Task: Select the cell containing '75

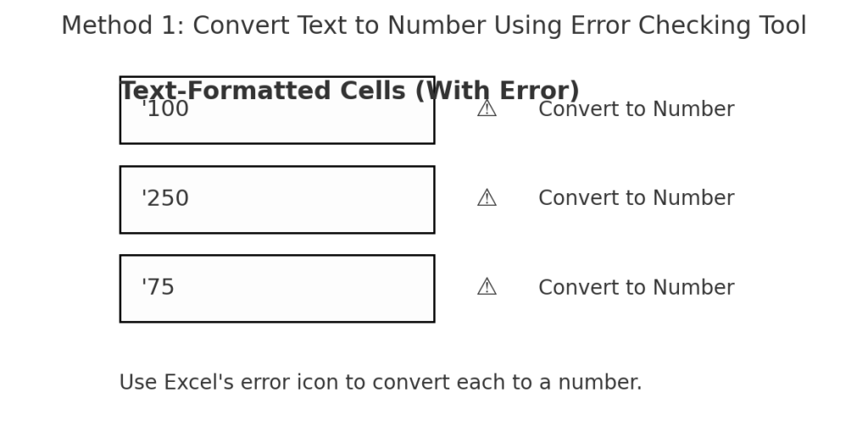Action: coord(277,289)
